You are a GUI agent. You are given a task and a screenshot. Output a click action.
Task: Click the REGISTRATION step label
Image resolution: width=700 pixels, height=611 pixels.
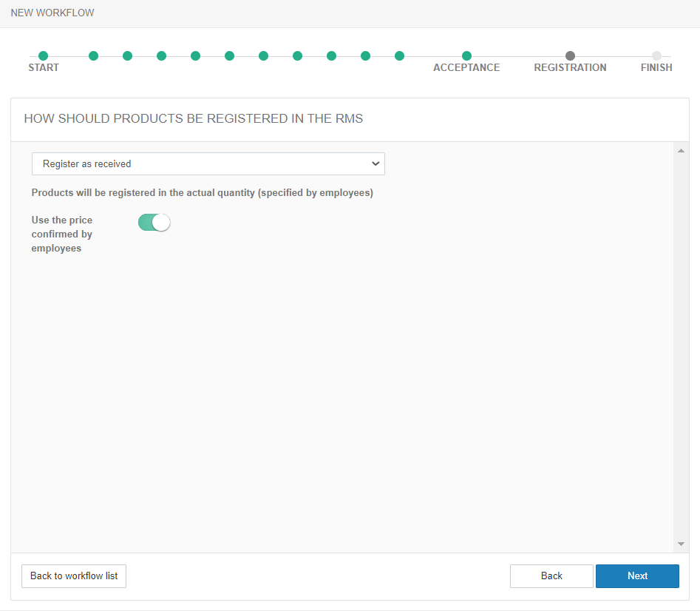click(x=570, y=68)
